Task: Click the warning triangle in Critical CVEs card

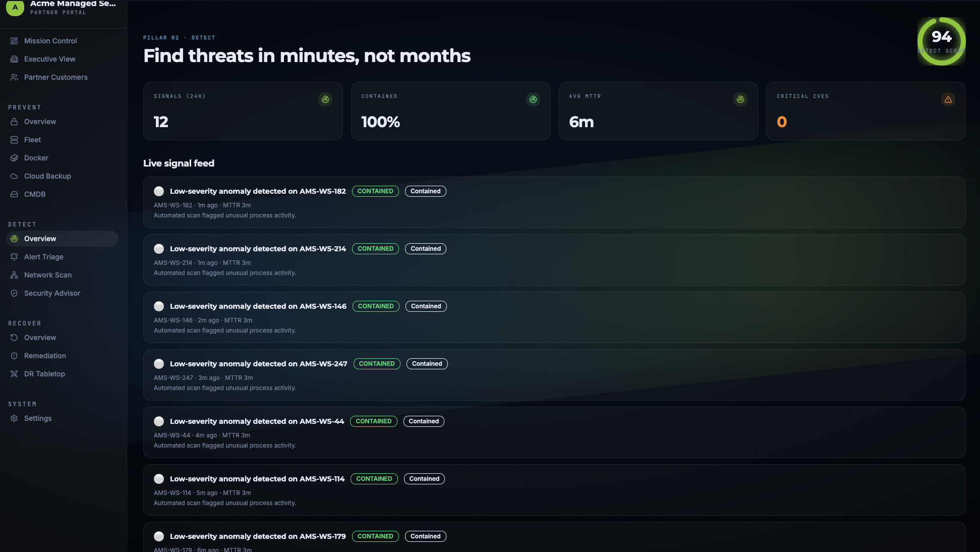Action: [948, 99]
